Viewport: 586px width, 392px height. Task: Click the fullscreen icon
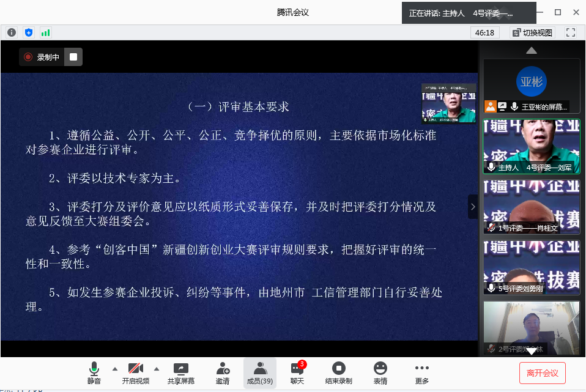tap(570, 32)
